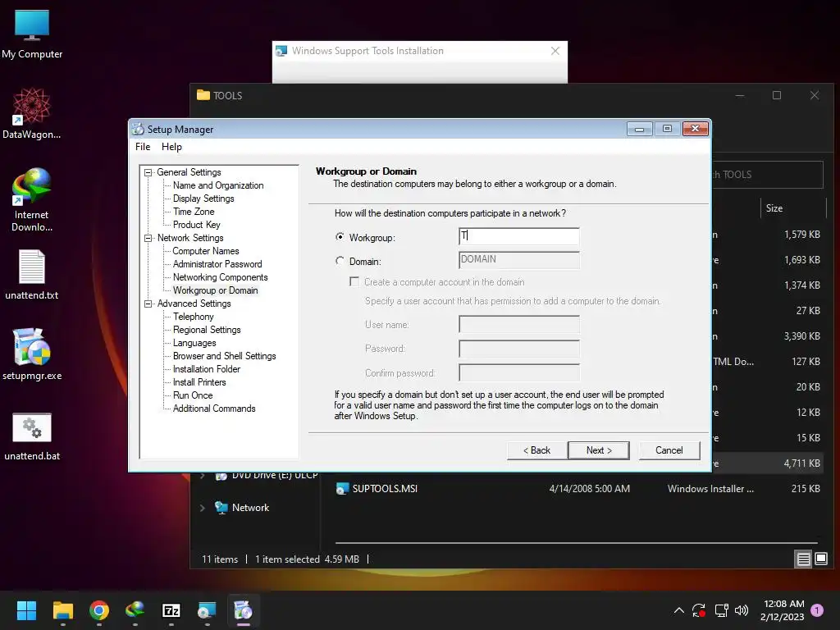The height and width of the screenshot is (630, 840).
Task: Select the SUPTOOLS.MSI file icon
Action: coord(341,489)
